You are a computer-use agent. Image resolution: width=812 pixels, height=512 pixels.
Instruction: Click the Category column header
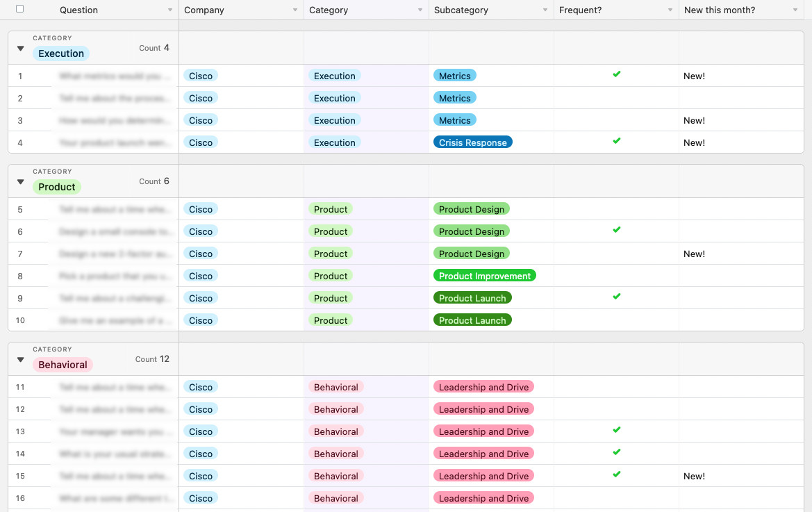329,10
